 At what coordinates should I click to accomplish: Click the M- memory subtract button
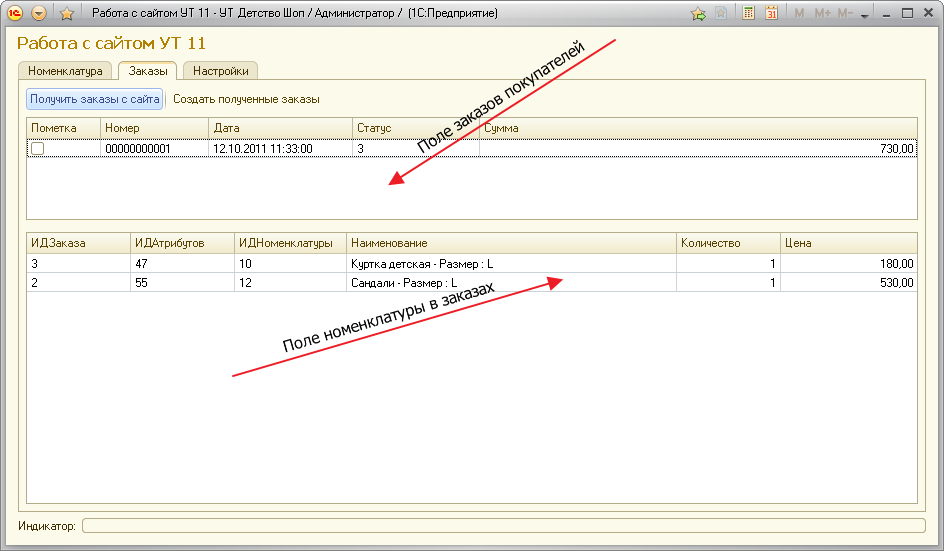(x=846, y=13)
